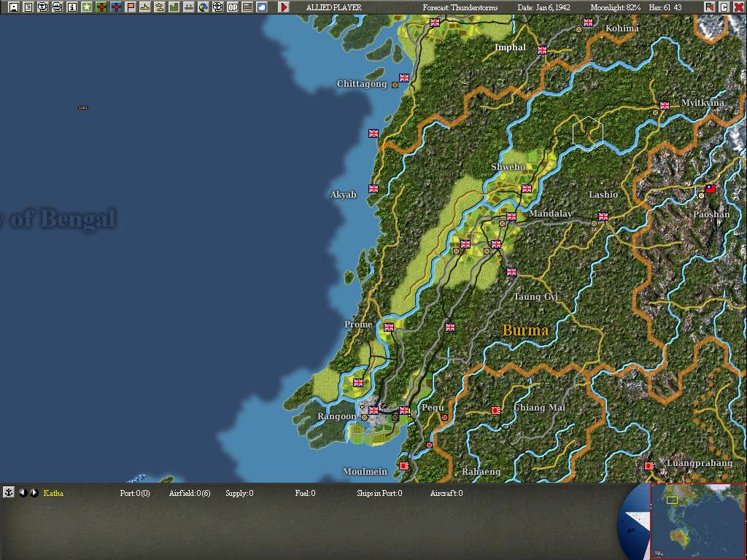Select the small ship marker in Bay of Bengal

(83, 108)
